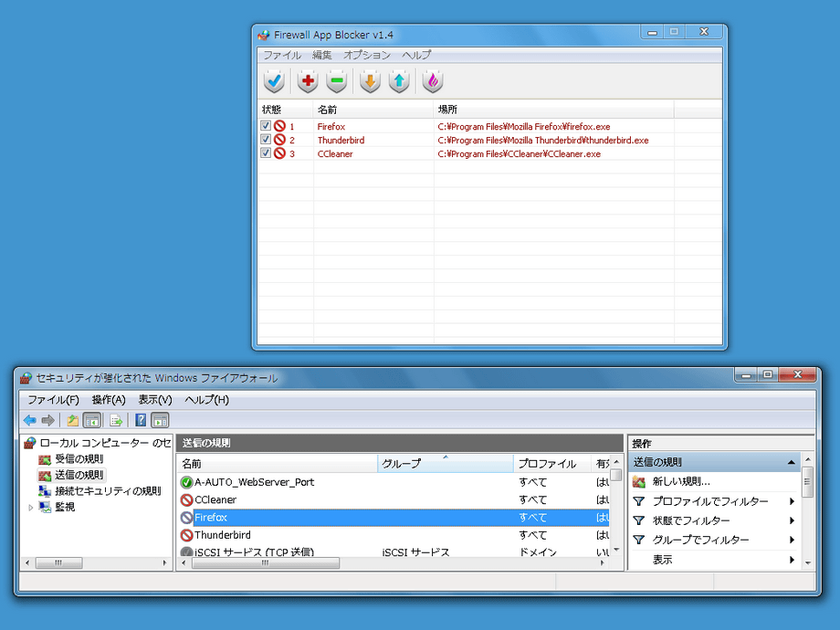The height and width of the screenshot is (630, 840).
Task: Select the Firefox row in outbound rules list
Action: [394, 518]
